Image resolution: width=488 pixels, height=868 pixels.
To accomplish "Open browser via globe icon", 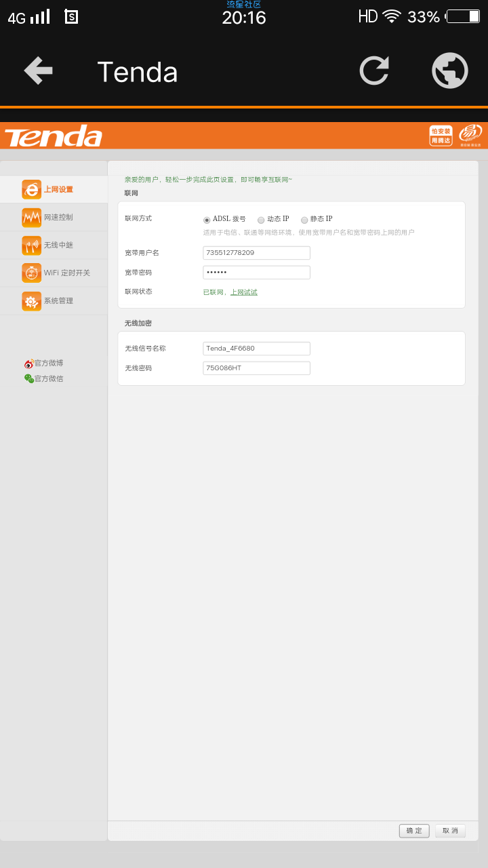I will 450,71.
